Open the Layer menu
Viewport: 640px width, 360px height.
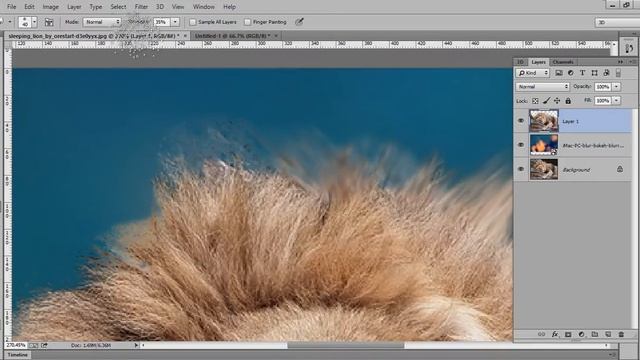pos(74,7)
